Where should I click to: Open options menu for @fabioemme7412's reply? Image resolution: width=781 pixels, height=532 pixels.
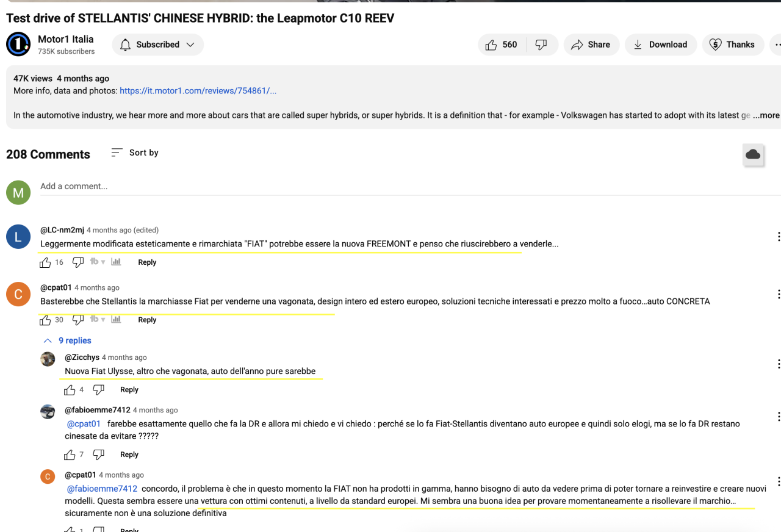779,417
